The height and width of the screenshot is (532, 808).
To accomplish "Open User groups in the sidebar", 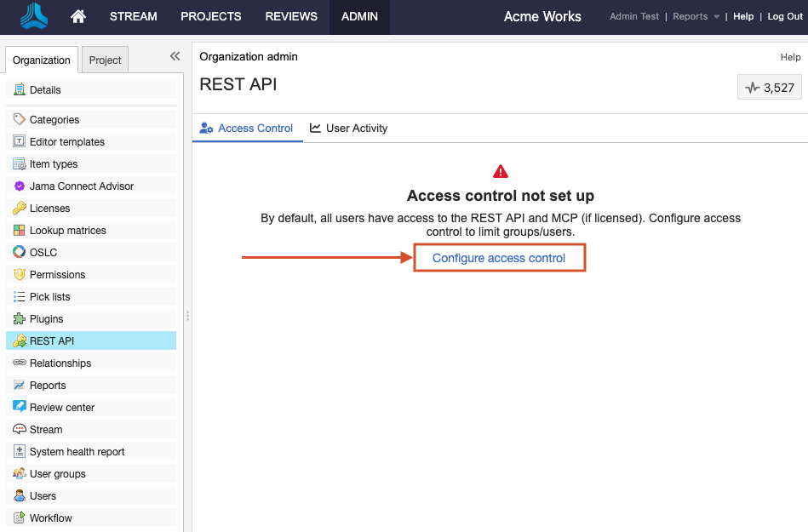I will coord(91,474).
